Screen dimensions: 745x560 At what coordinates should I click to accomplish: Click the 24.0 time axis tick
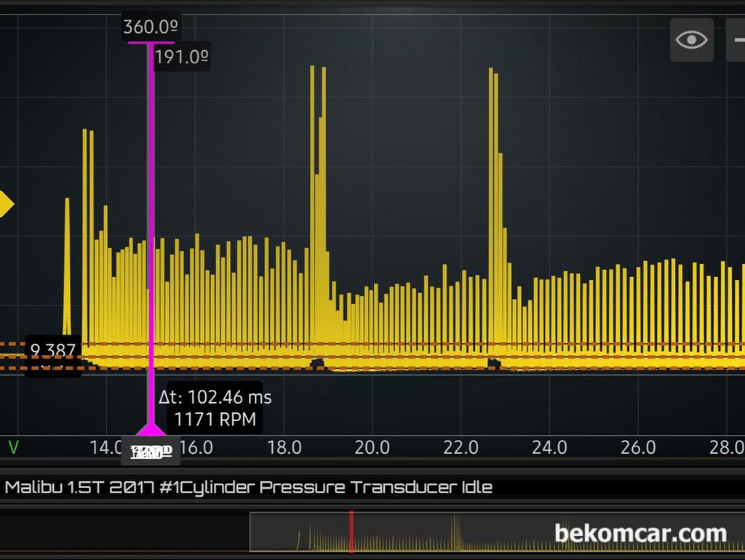click(x=549, y=447)
